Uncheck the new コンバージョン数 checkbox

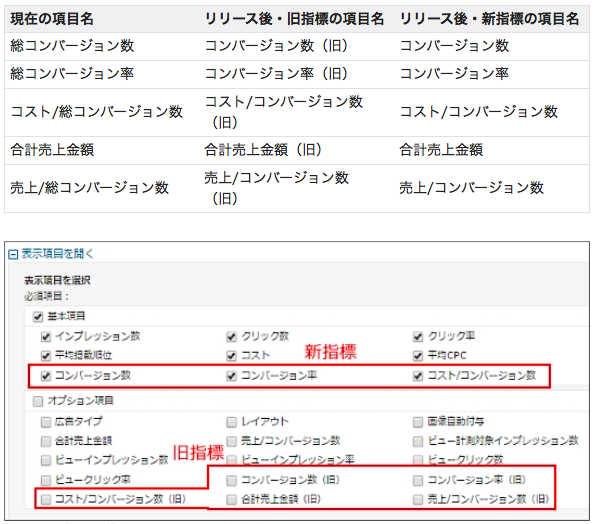click(x=46, y=376)
